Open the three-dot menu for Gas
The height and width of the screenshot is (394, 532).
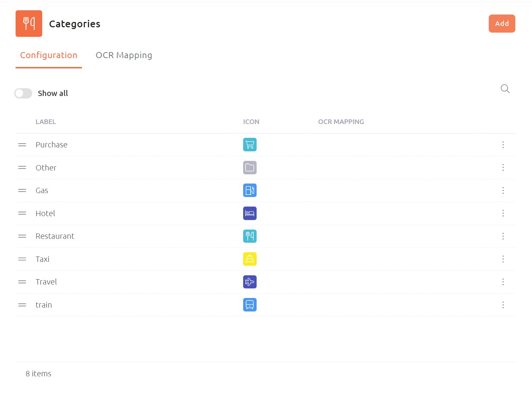tap(503, 190)
